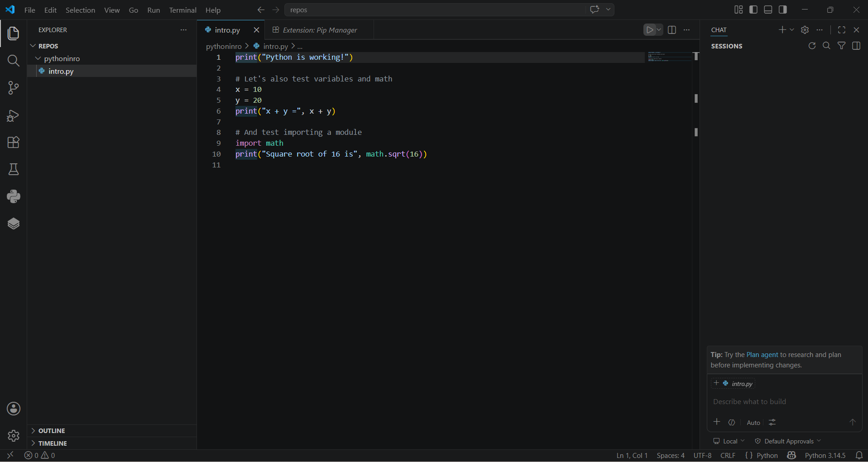Open Go to Line via Ln 1, Col 1

(x=632, y=455)
